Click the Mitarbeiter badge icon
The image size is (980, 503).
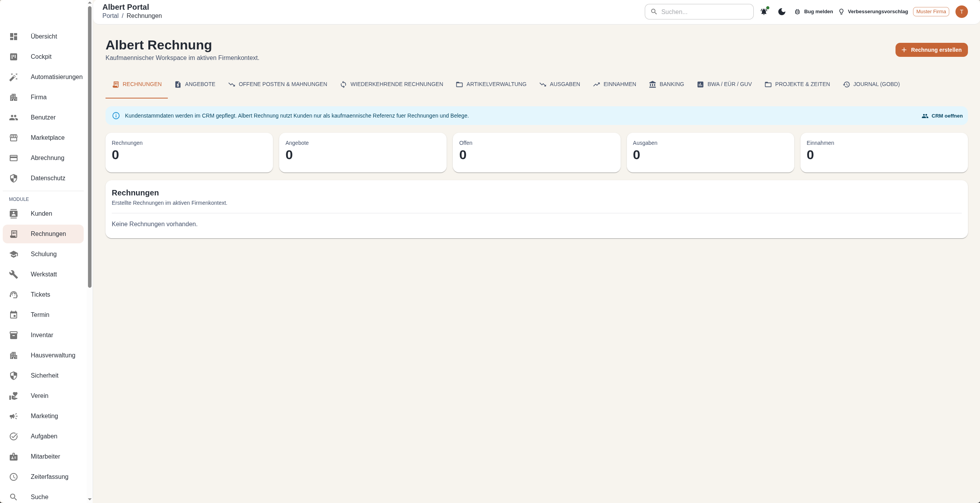tap(14, 457)
